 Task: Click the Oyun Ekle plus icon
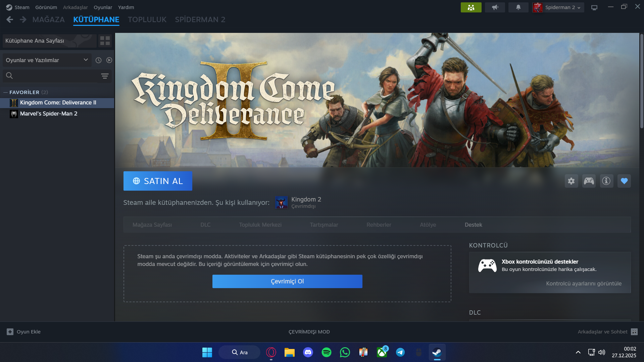coord(10,332)
